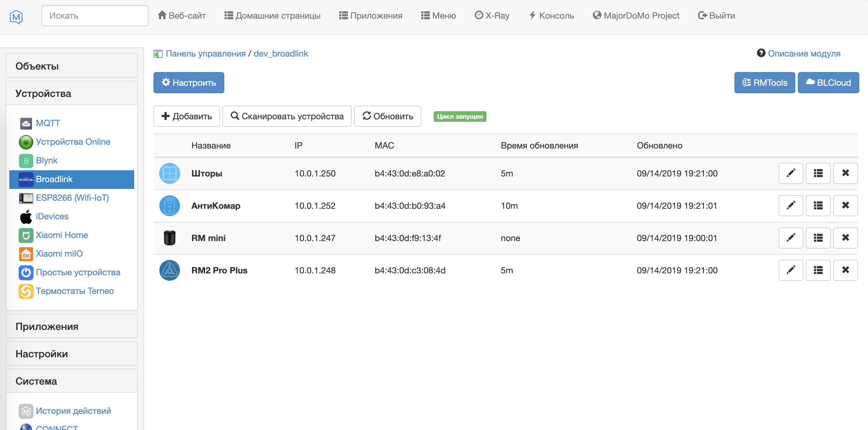Open Описание модуля help link
Viewport: 868px width, 430px height.
[804, 53]
